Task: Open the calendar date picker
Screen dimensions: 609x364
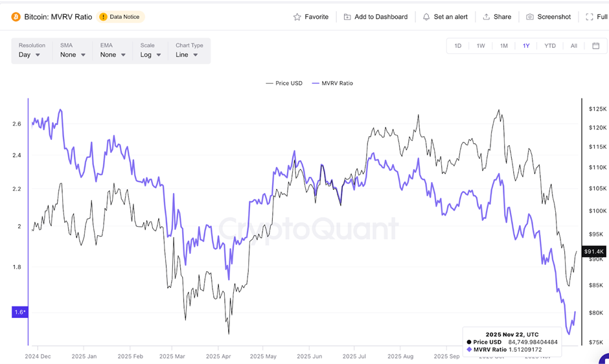Action: 595,46
